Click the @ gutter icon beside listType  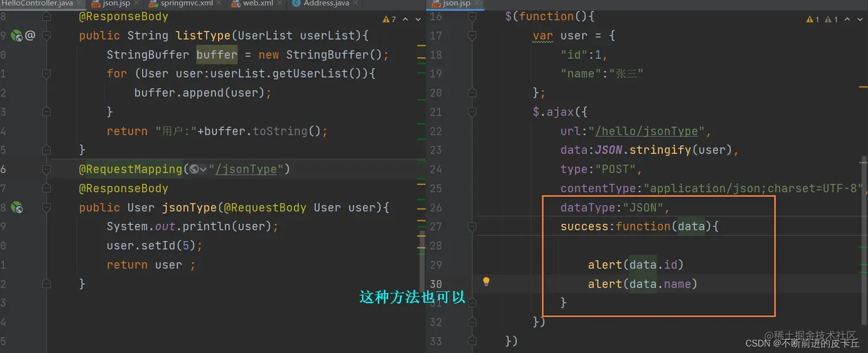[30, 36]
